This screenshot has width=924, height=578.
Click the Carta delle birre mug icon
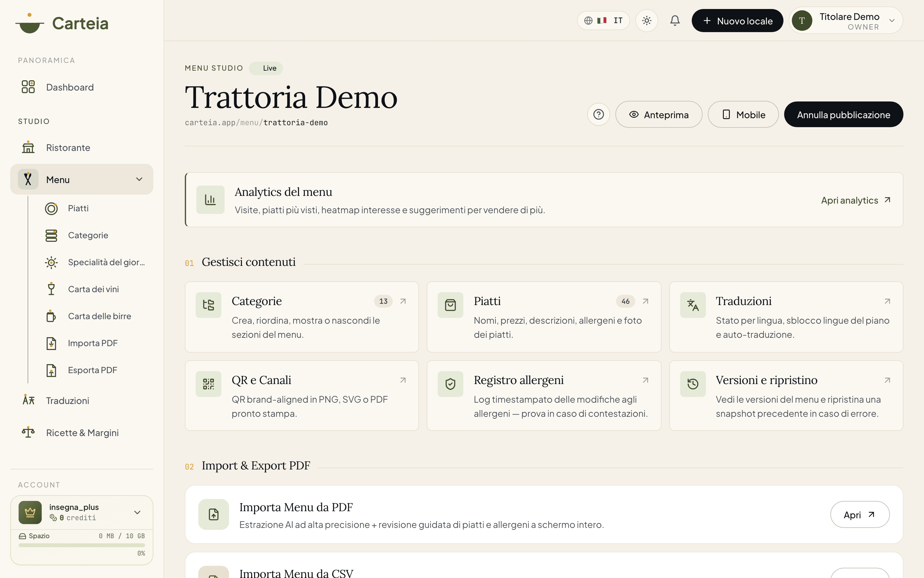click(51, 316)
